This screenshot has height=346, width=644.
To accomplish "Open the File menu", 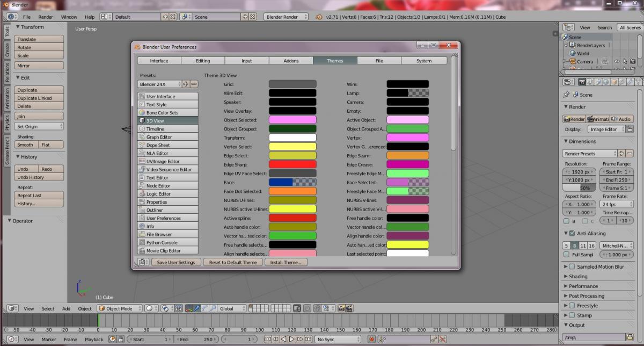I will tap(27, 17).
